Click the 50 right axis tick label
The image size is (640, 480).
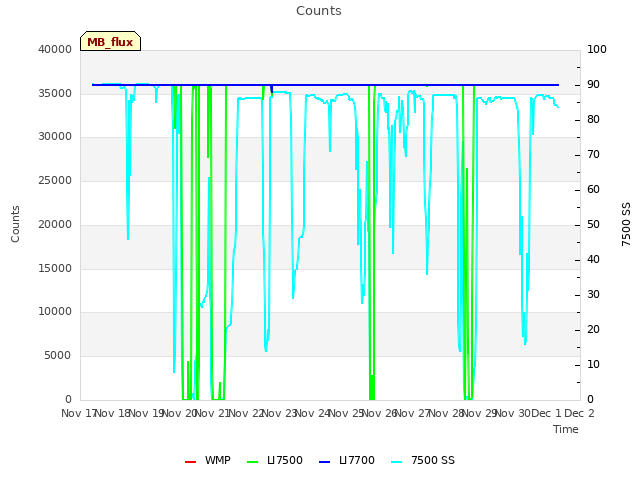[593, 224]
